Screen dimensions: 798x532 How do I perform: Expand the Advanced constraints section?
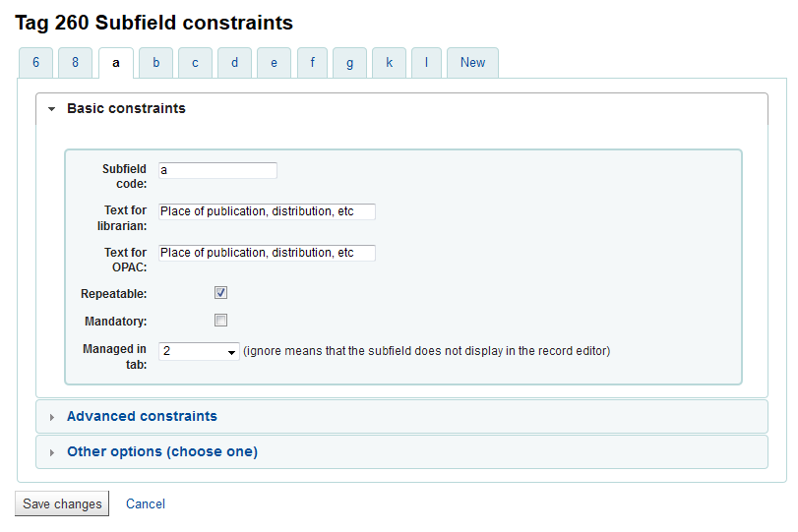(x=142, y=416)
